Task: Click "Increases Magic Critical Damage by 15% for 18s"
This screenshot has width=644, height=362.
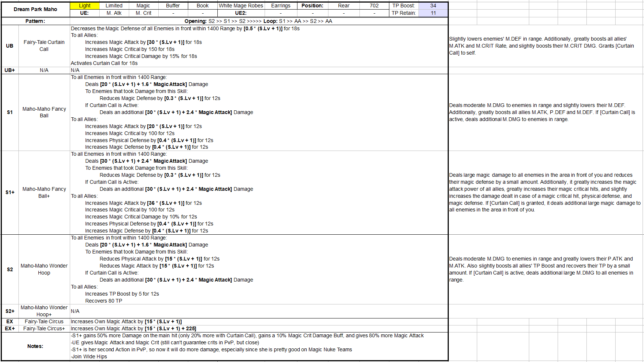Action: [x=141, y=56]
